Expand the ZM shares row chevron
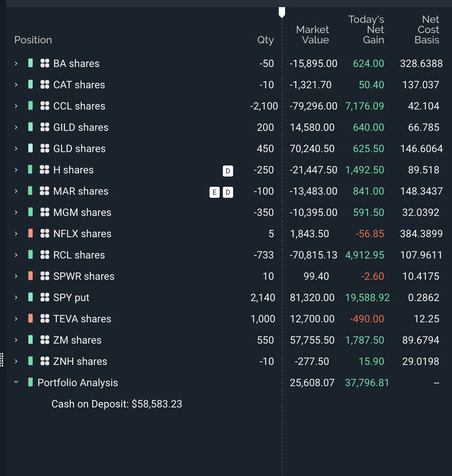452x476 pixels. 16,340
